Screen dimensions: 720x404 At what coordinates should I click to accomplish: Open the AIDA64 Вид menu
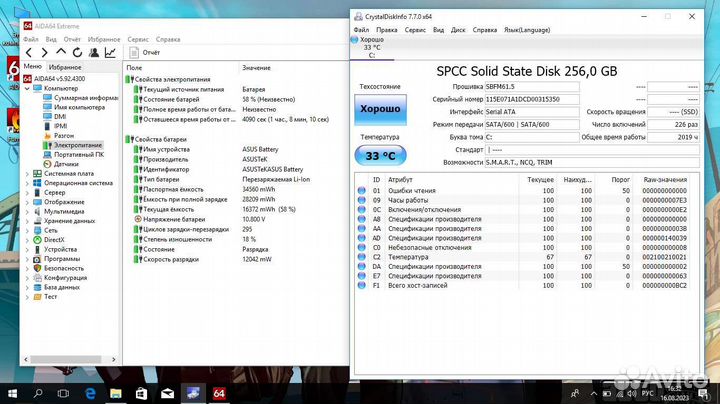coord(51,39)
